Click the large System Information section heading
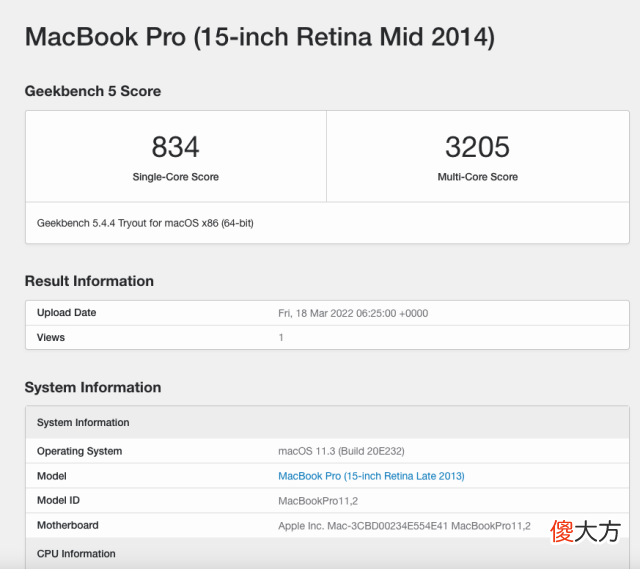The height and width of the screenshot is (569, 640). 93,387
